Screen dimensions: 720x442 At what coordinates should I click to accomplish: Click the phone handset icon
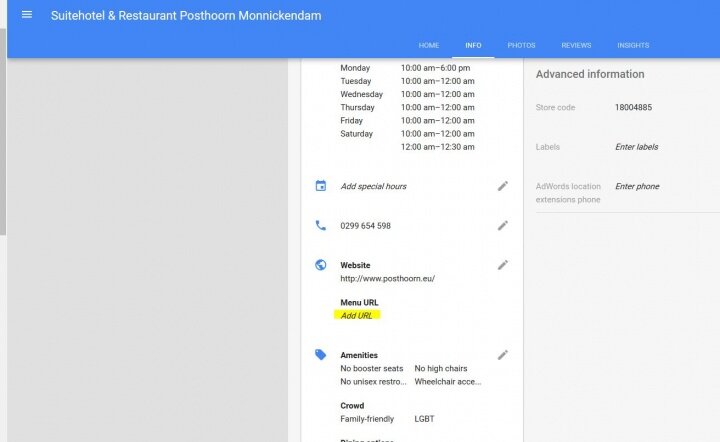(x=321, y=225)
